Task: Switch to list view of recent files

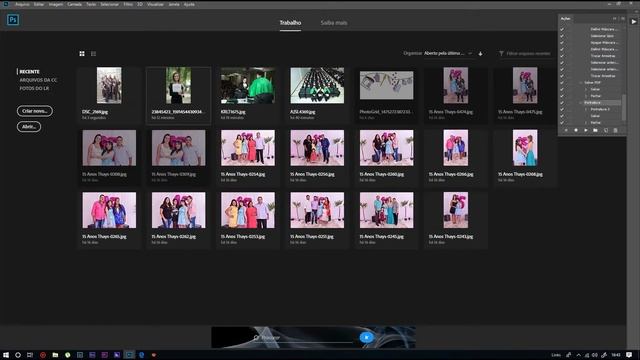Action: (x=93, y=53)
